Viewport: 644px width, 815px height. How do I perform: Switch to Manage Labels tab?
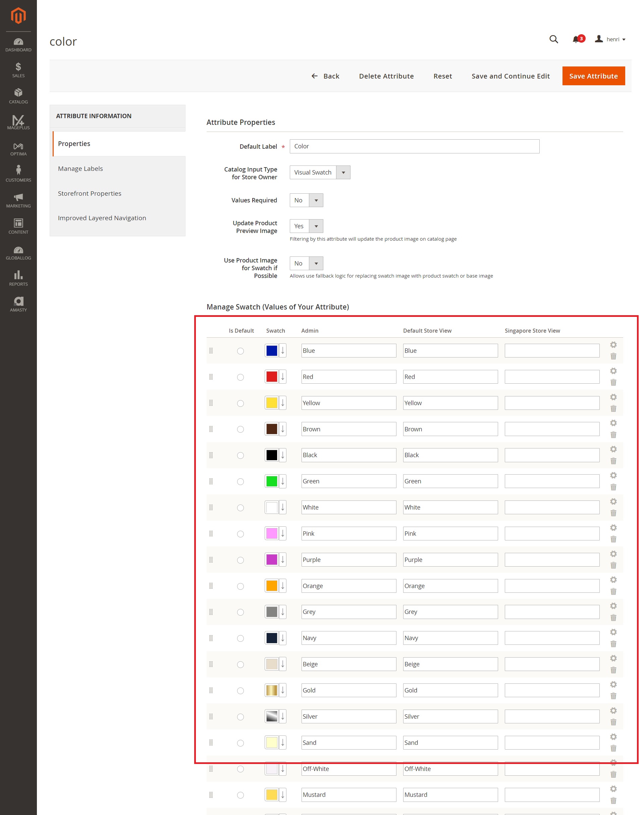coord(80,169)
